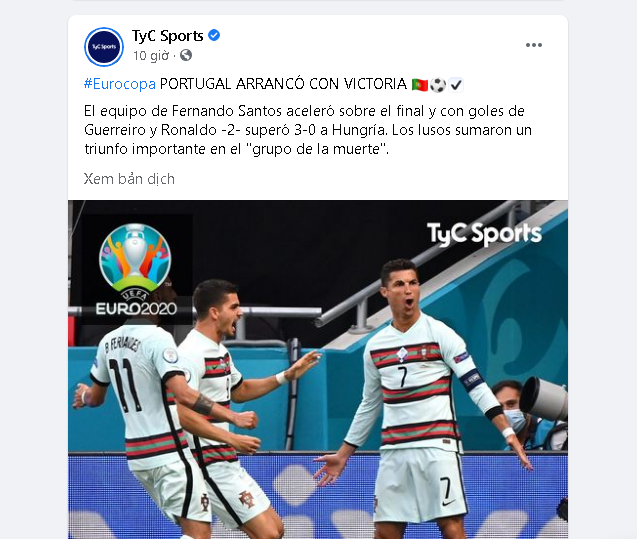Image resolution: width=637 pixels, height=539 pixels.
Task: Open the #Eurocopa hashtag
Action: point(119,84)
